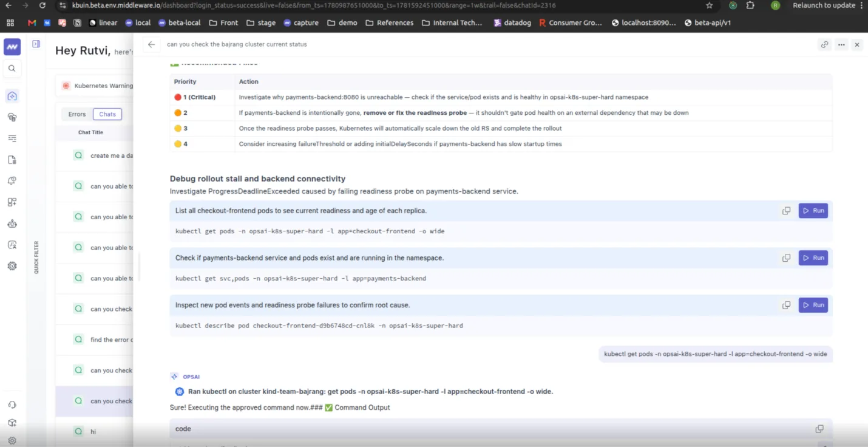Image resolution: width=868 pixels, height=447 pixels.
Task: Open the bell alerts icon in the sidebar
Action: tap(12, 181)
